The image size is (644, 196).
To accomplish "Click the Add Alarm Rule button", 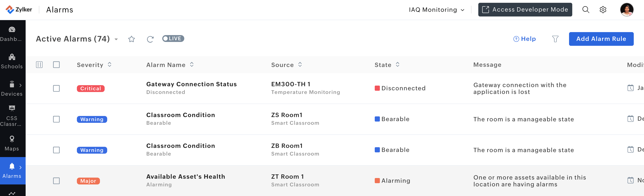I will [x=601, y=39].
